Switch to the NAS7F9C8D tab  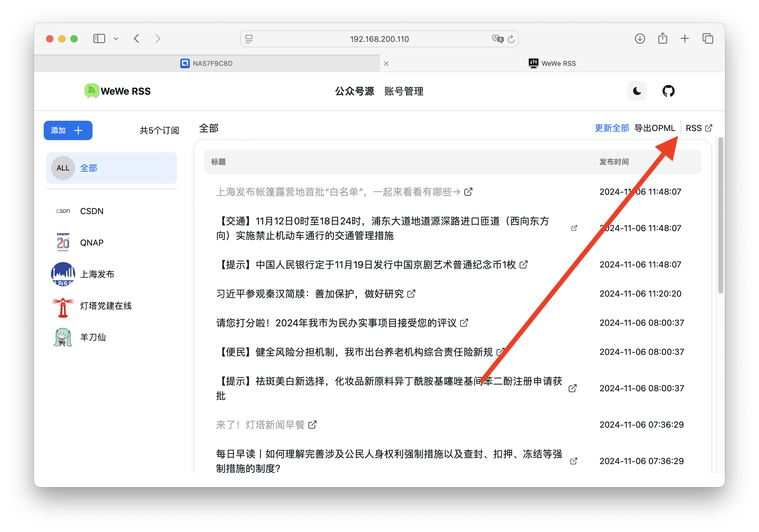click(x=207, y=63)
